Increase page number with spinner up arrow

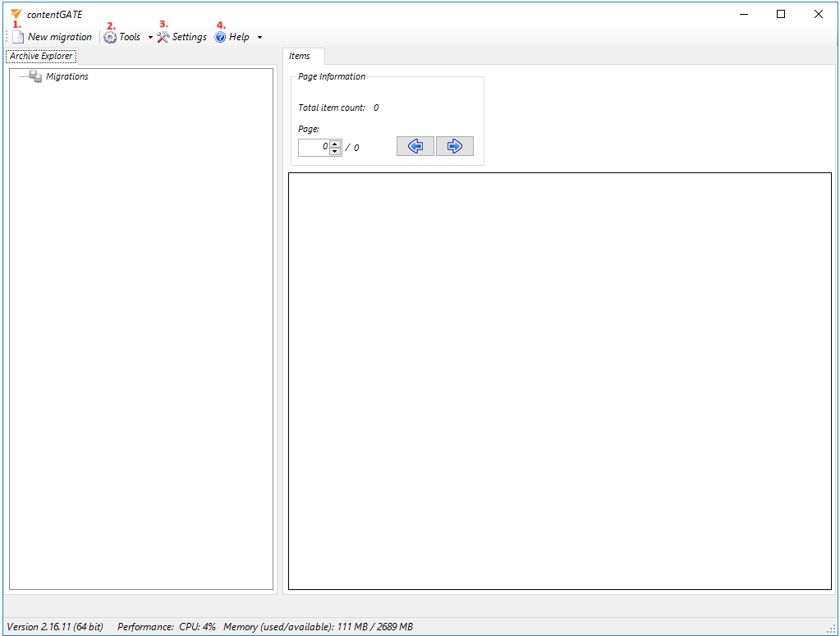pyautogui.click(x=335, y=144)
